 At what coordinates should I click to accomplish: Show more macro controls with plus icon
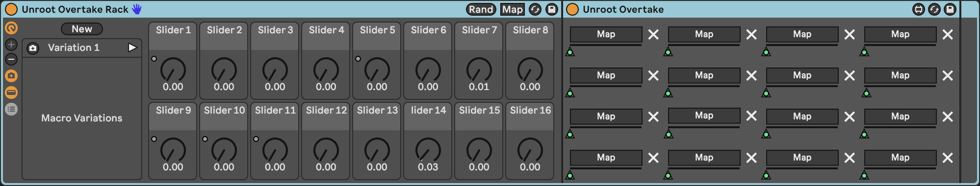11,45
